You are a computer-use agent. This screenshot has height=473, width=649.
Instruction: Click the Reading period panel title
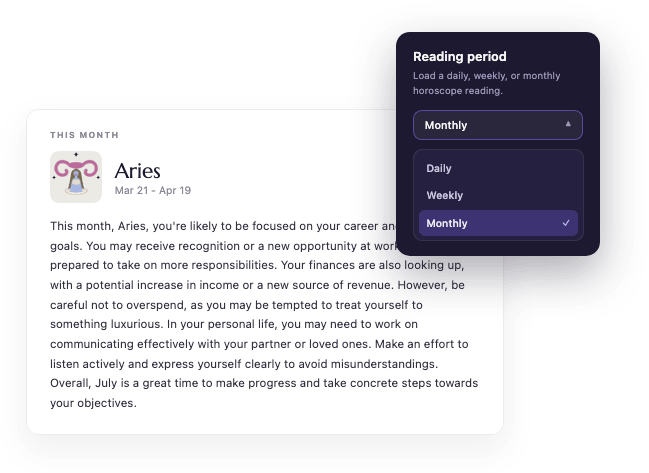(459, 57)
